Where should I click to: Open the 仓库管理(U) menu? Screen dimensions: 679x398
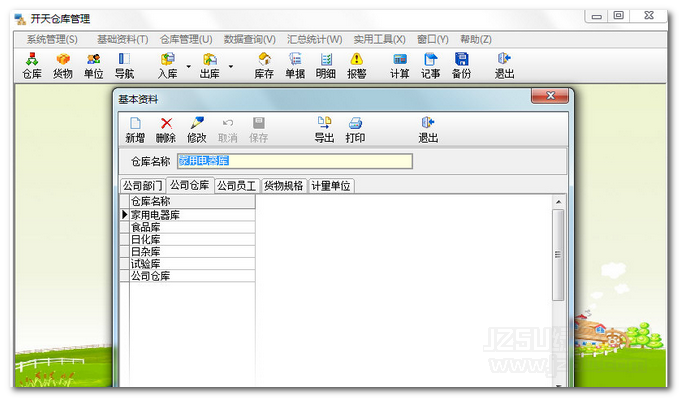point(186,39)
